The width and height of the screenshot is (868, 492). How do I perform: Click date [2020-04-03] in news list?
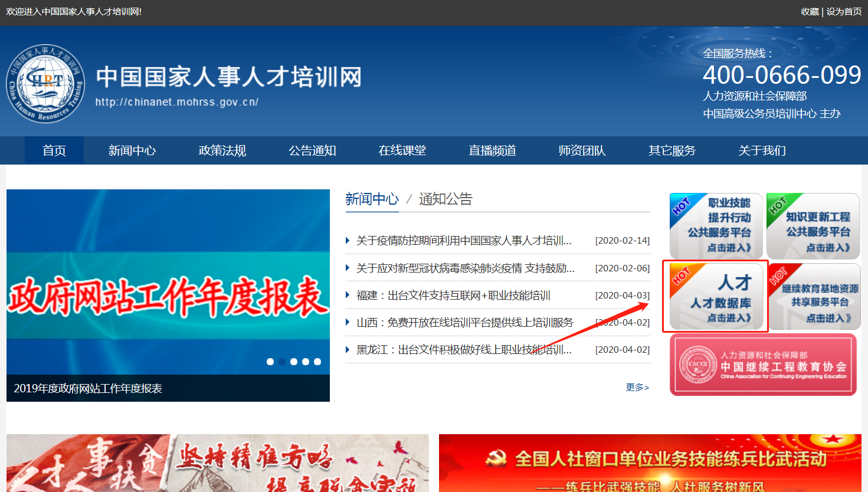click(x=623, y=296)
